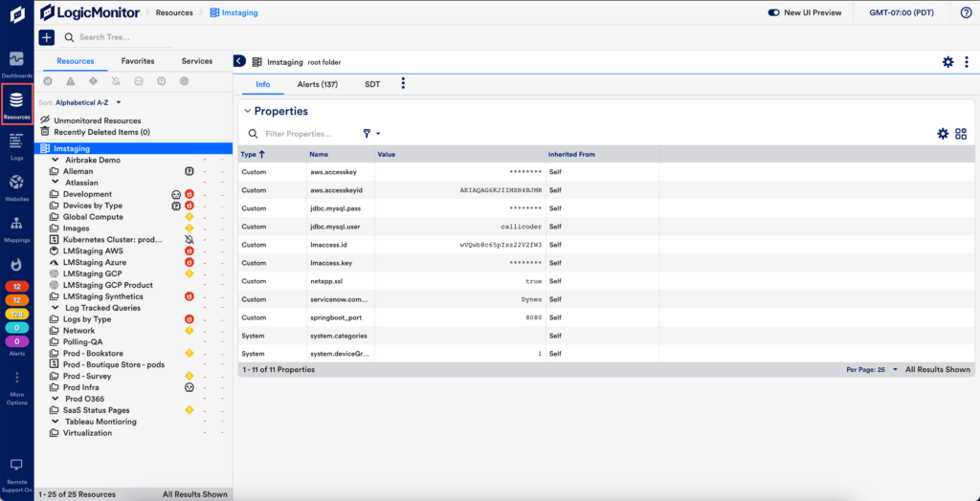Click the plus add-resource button
Screen dimensions: 980x501
click(x=47, y=37)
